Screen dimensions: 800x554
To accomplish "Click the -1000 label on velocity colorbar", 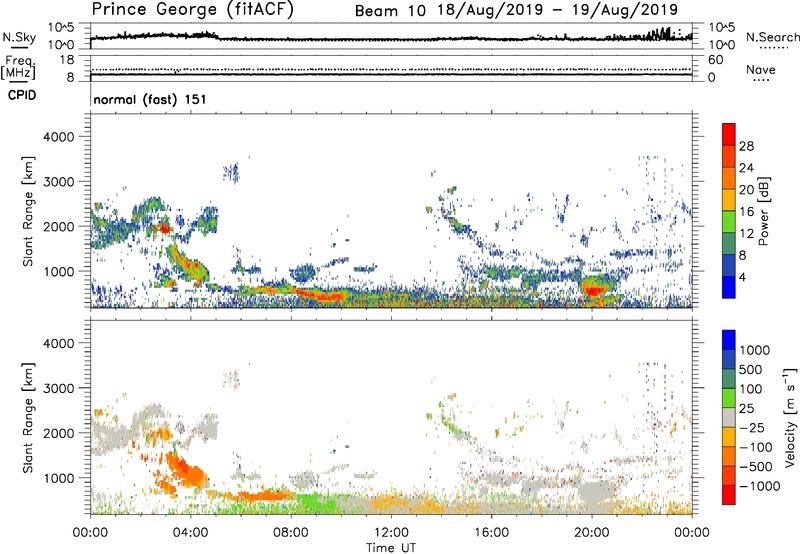I will pos(760,486).
